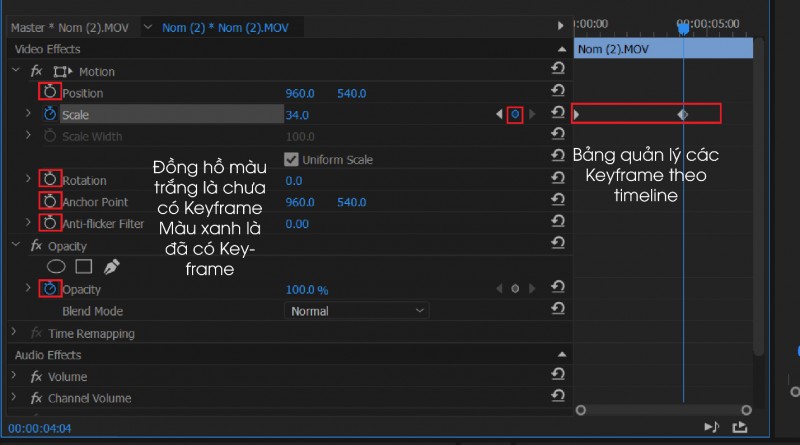Click the export frame icon at bottom right

[740, 427]
